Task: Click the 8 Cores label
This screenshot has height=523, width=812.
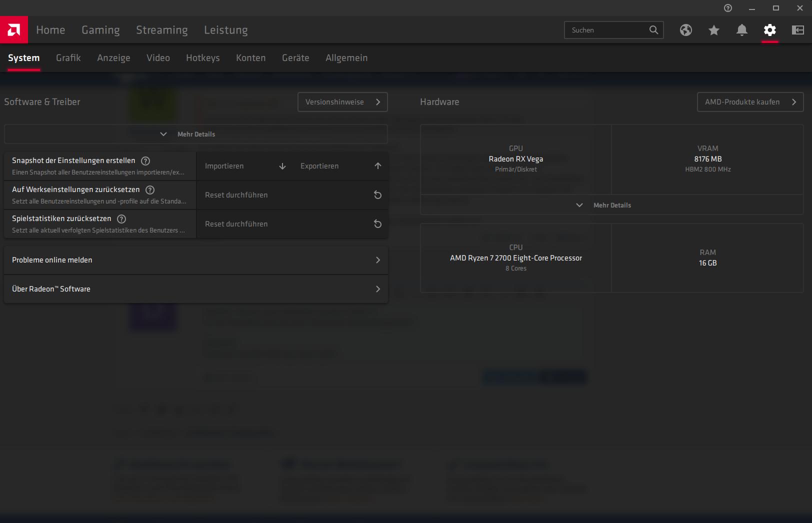Action: point(516,268)
